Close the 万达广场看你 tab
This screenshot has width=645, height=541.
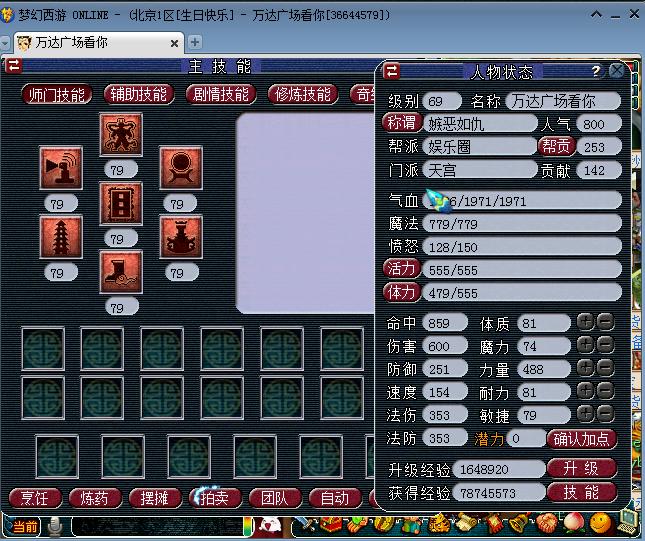[174, 43]
